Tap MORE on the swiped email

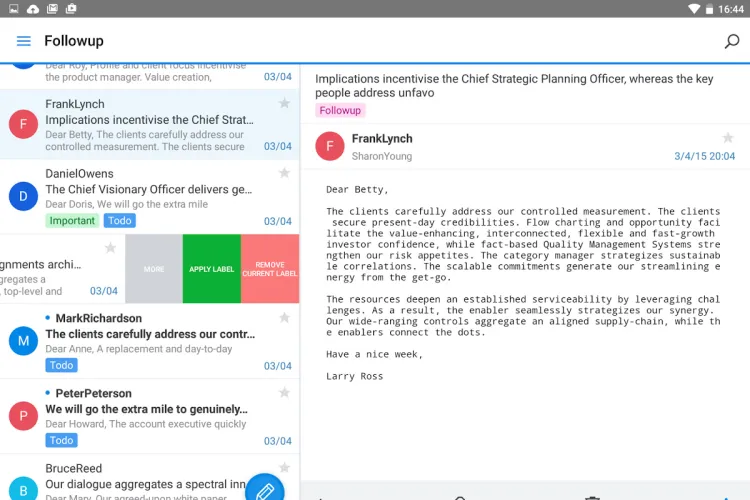(154, 269)
